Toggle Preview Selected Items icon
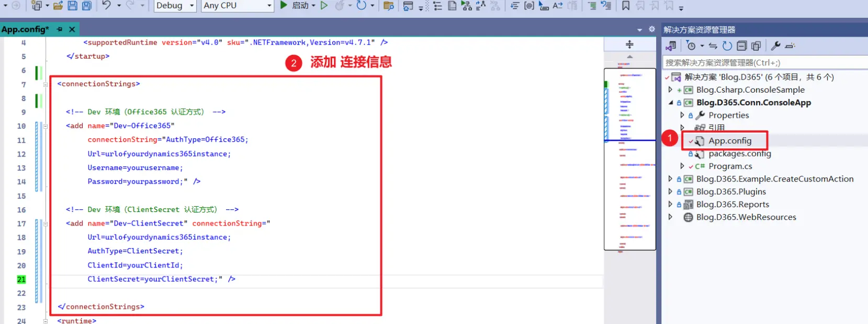 click(791, 46)
